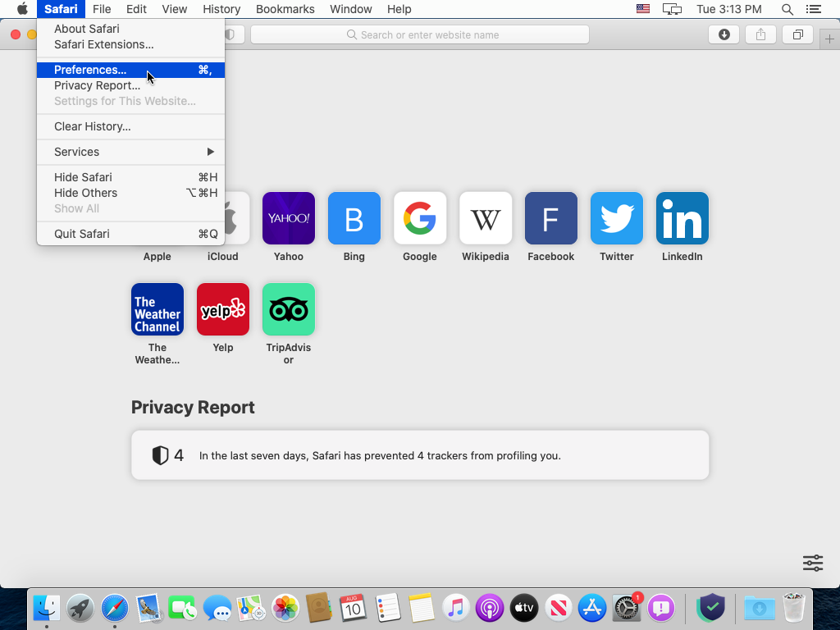The height and width of the screenshot is (630, 840).
Task: Open Notification Center list icon
Action: [x=813, y=9]
